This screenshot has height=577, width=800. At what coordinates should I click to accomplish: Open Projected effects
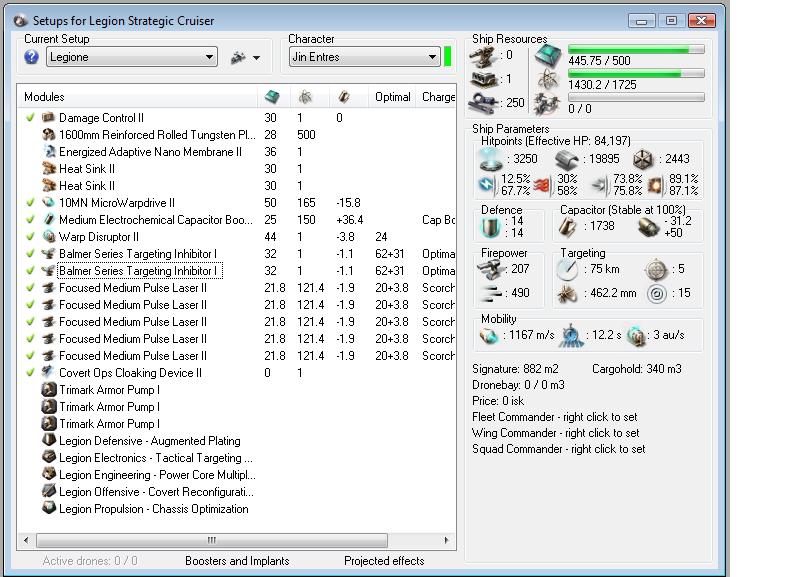[384, 561]
